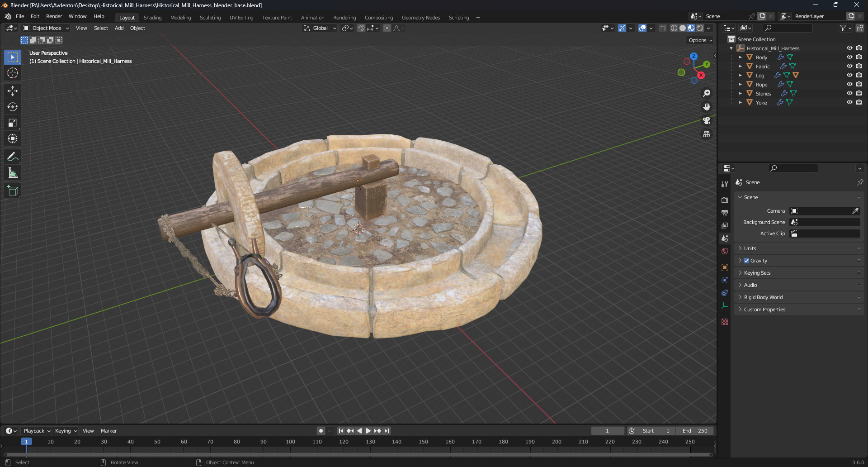Select the Measure tool
This screenshot has height=467, width=868.
[13, 173]
